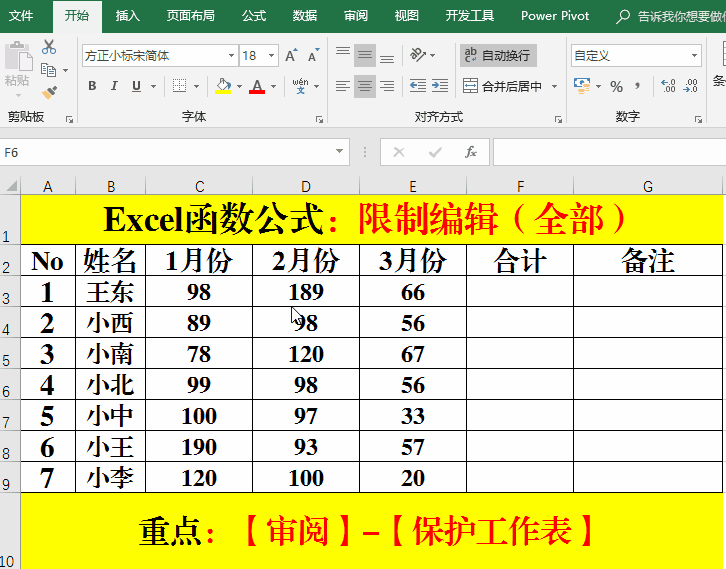Click the confirm checkmark in formula bar
This screenshot has width=726, height=569.
[x=435, y=152]
